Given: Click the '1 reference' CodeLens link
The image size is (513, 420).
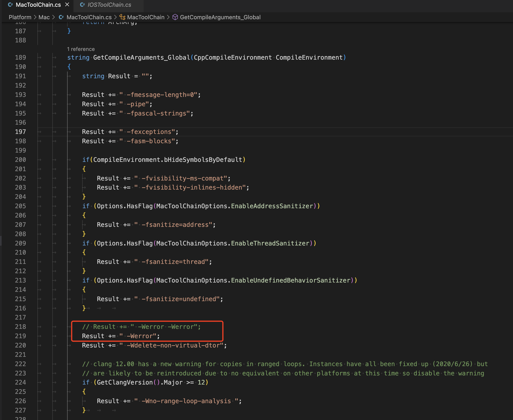Looking at the screenshot, I should tap(81, 49).
